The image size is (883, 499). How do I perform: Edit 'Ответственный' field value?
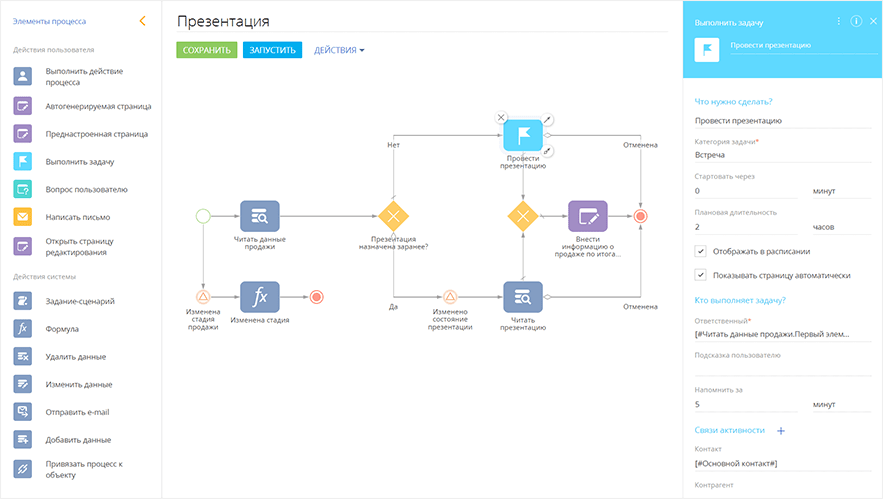(x=783, y=335)
